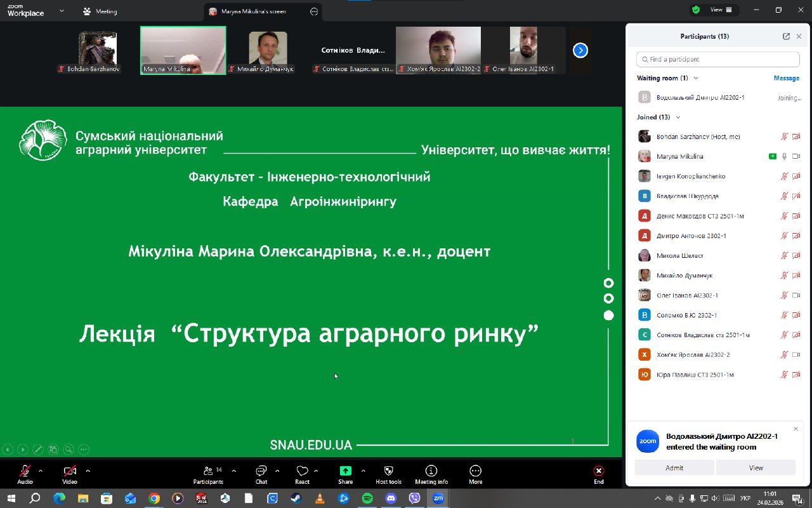
Task: Click the Find a participant search field
Action: point(717,59)
